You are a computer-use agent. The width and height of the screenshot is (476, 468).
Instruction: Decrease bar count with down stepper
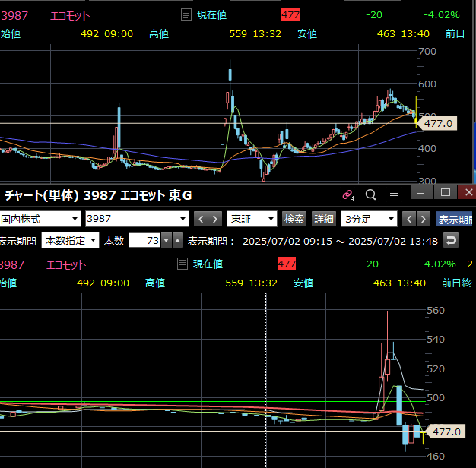click(166, 241)
